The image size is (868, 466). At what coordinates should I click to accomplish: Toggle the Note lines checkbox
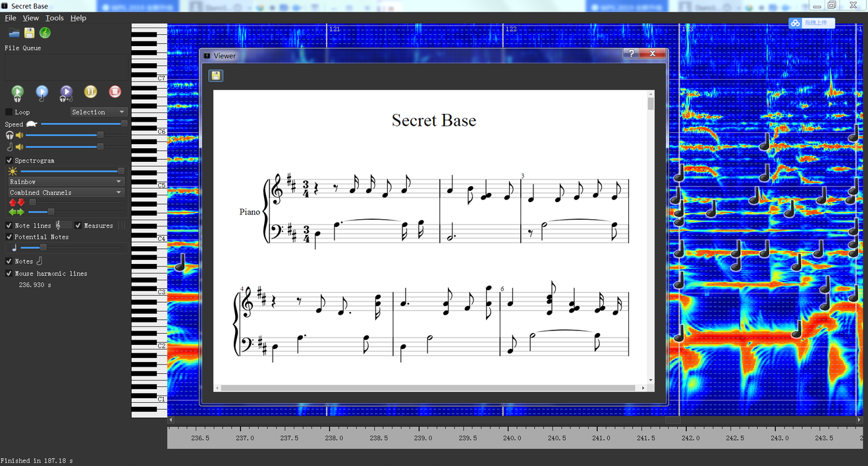[9, 226]
